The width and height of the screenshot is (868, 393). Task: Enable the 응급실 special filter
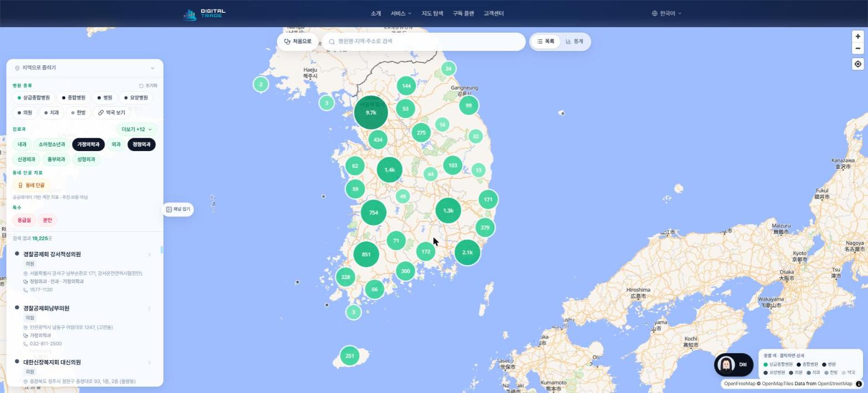(x=24, y=220)
